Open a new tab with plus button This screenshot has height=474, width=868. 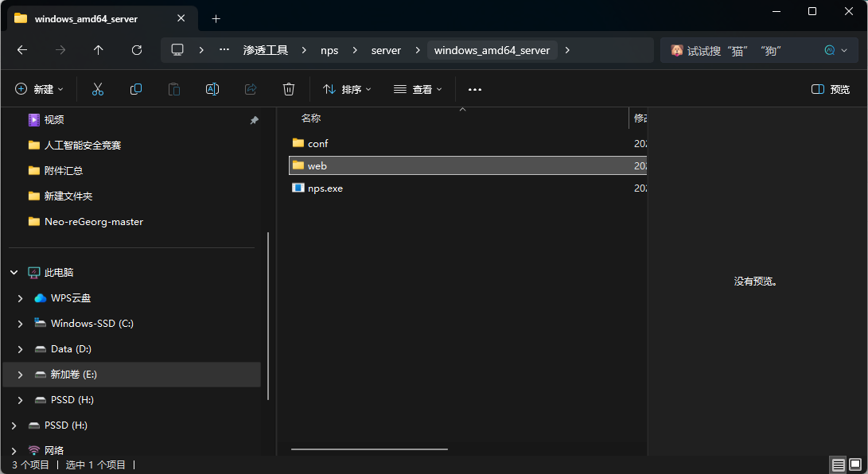[216, 18]
